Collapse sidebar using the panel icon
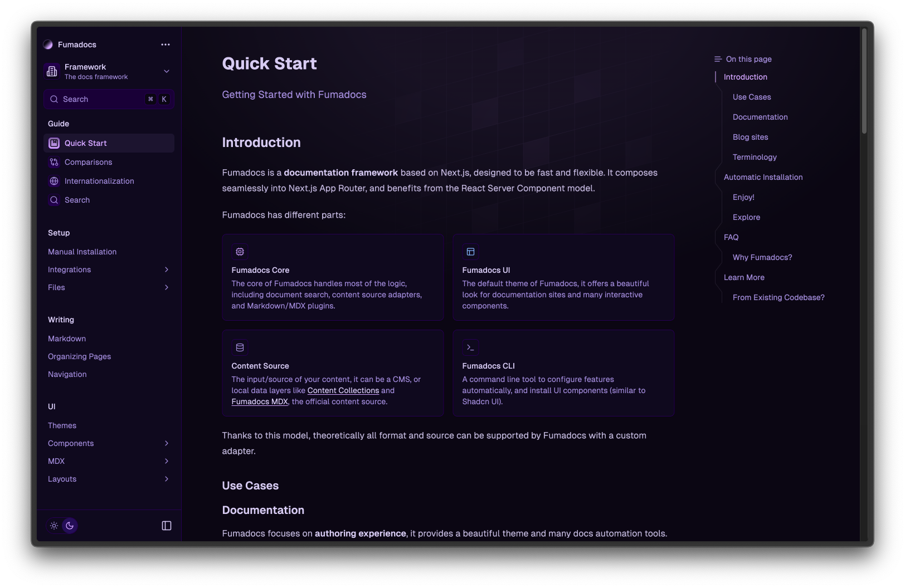 coord(167,526)
